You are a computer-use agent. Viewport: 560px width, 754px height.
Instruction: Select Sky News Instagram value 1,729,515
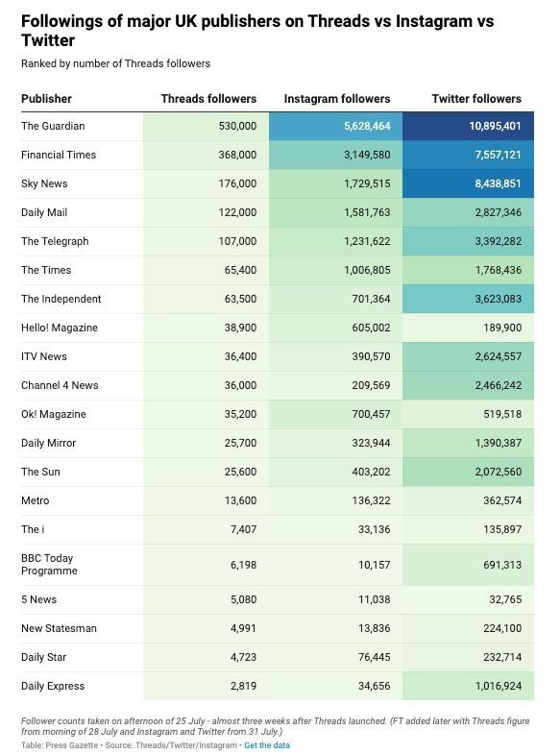click(367, 183)
